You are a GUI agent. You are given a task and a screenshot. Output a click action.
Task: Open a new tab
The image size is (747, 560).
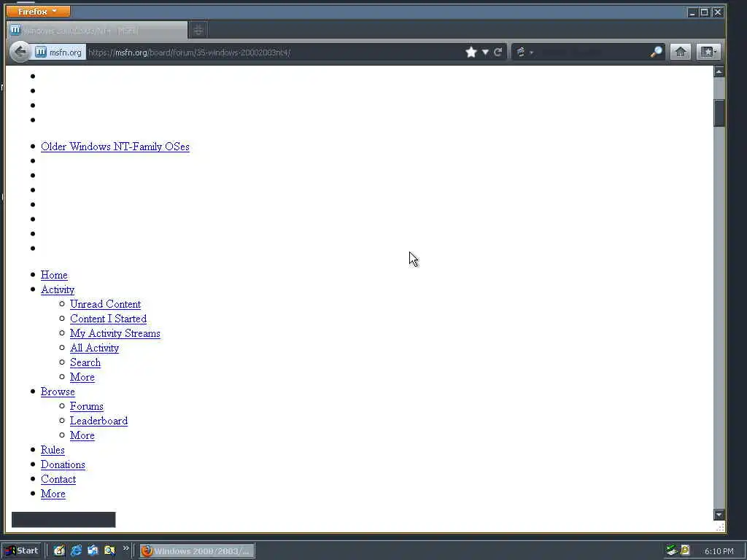click(198, 31)
